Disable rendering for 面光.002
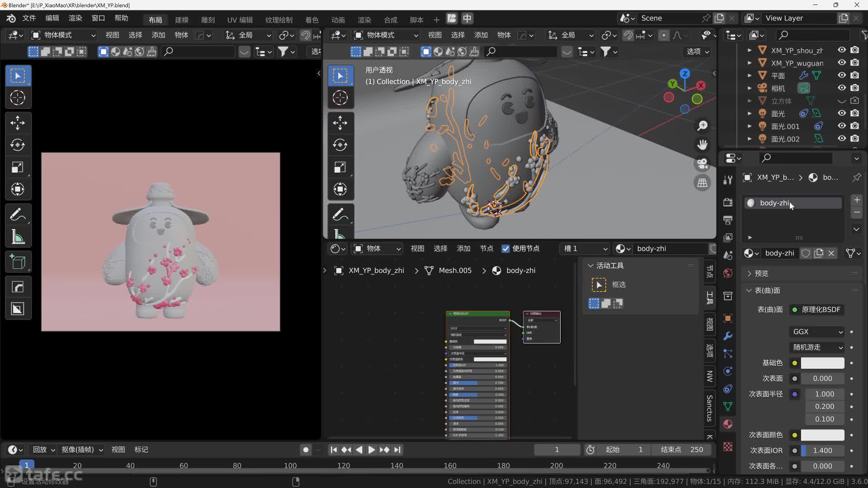The image size is (868, 488). pos(855,139)
